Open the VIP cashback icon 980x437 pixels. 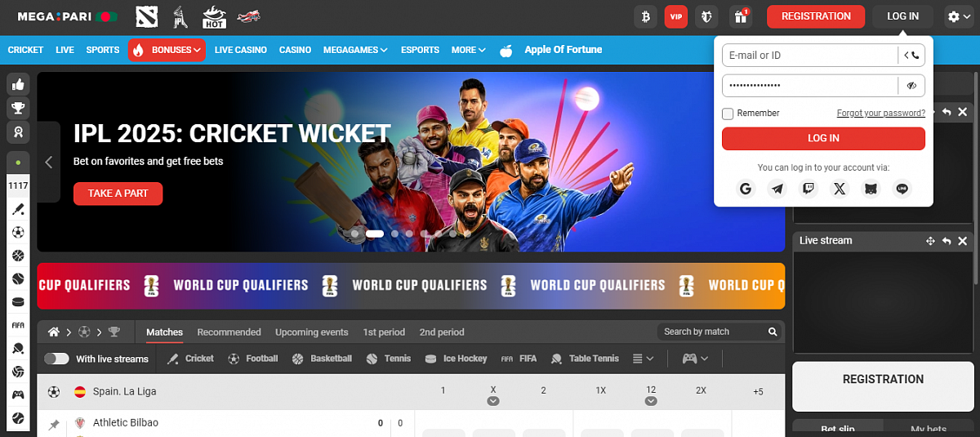point(675,16)
